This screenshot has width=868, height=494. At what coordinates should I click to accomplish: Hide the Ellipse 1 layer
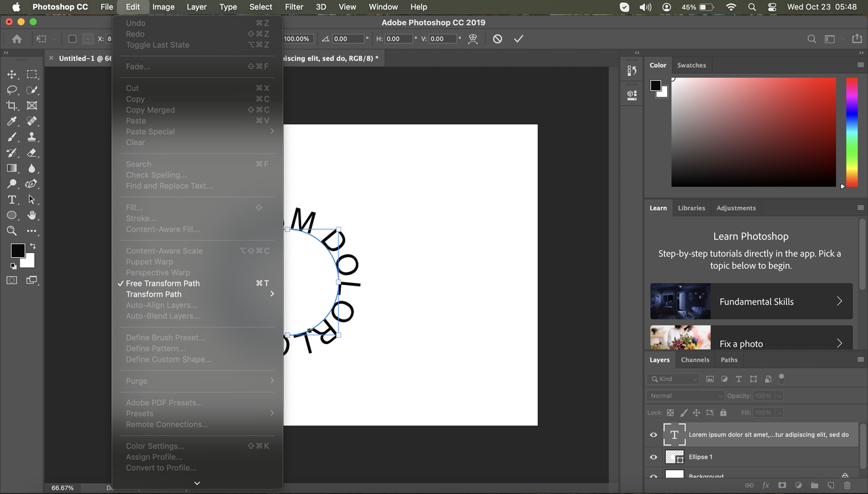653,457
